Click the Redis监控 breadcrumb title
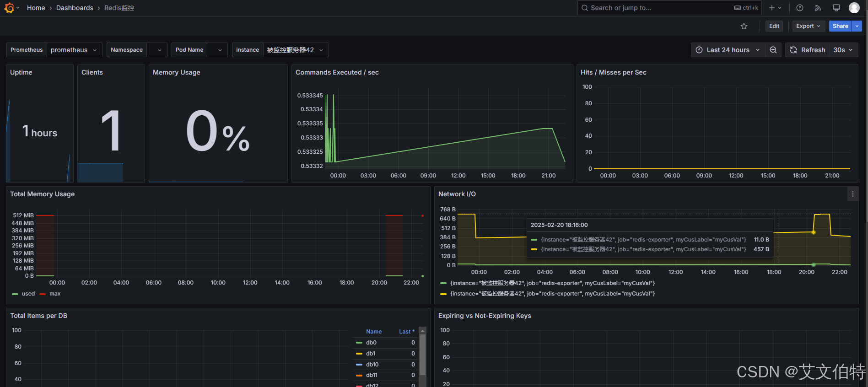 119,8
